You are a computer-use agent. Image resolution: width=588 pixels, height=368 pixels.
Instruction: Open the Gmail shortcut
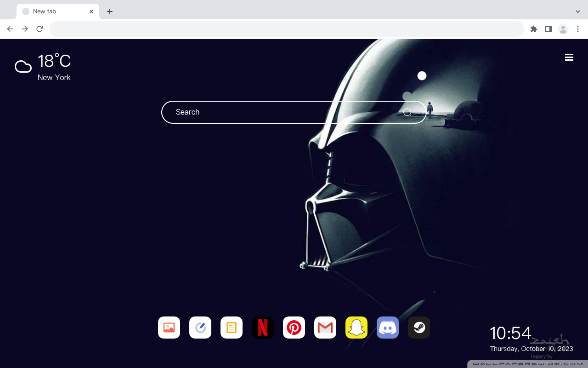tap(325, 328)
